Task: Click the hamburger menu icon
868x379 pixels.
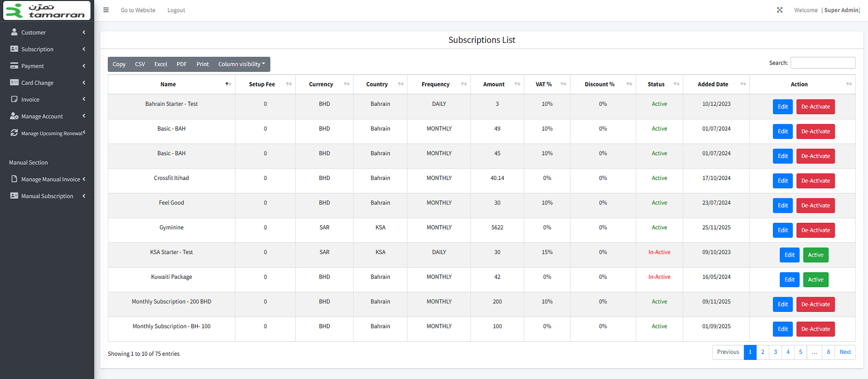Action: click(x=106, y=10)
